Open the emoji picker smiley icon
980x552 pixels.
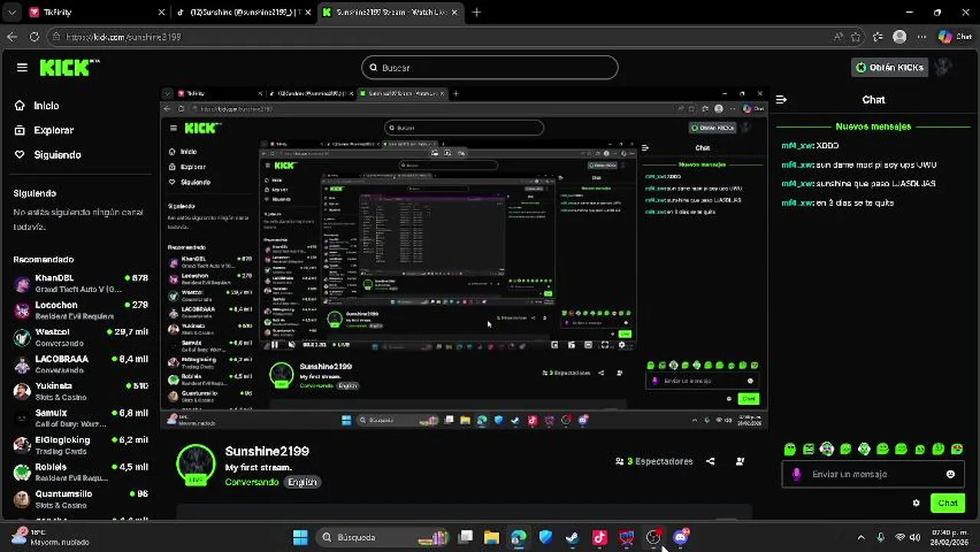tap(950, 475)
